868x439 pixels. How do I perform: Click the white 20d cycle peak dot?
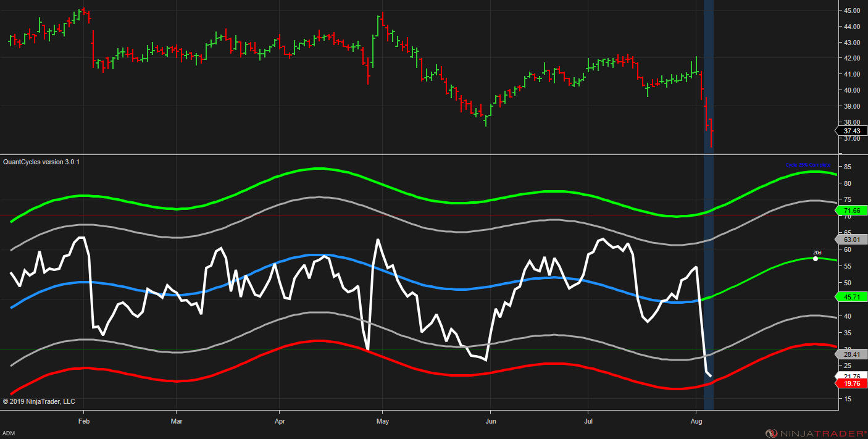[816, 259]
